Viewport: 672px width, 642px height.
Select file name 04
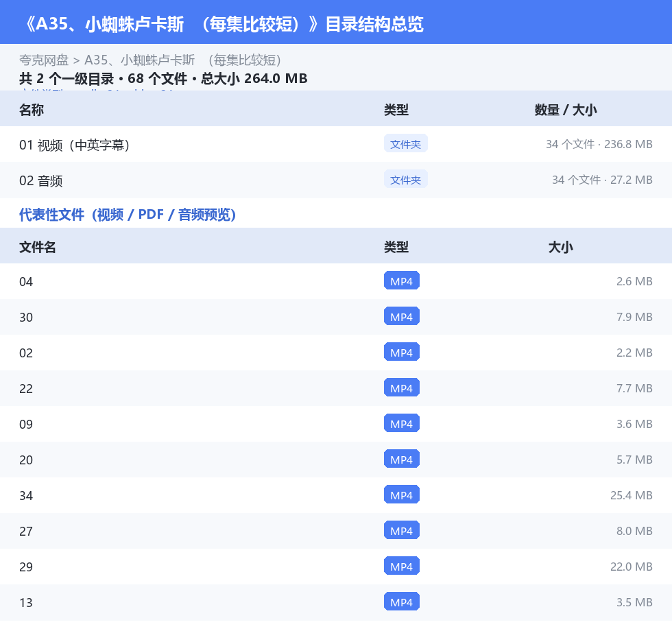26,282
